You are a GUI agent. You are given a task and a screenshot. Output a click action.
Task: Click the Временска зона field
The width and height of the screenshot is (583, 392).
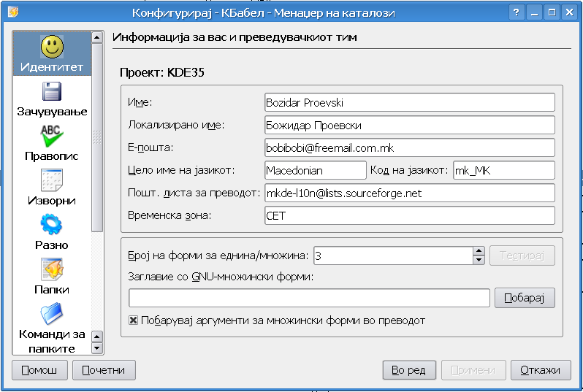410,216
